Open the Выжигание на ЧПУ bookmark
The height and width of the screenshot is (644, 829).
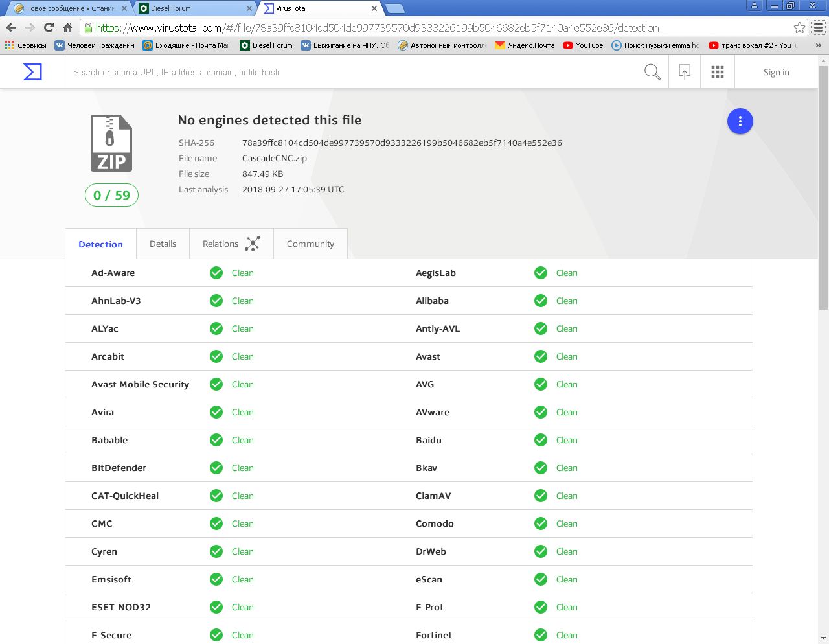pyautogui.click(x=345, y=45)
